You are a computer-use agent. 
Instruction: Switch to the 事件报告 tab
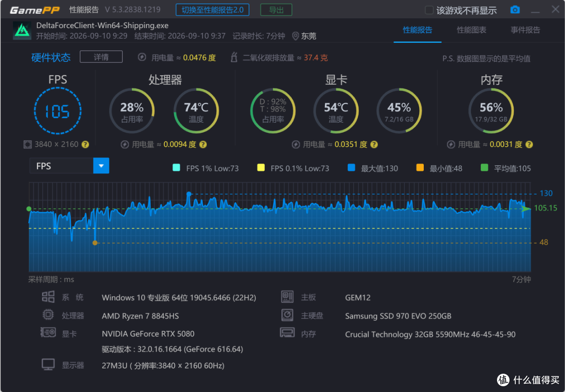[525, 30]
